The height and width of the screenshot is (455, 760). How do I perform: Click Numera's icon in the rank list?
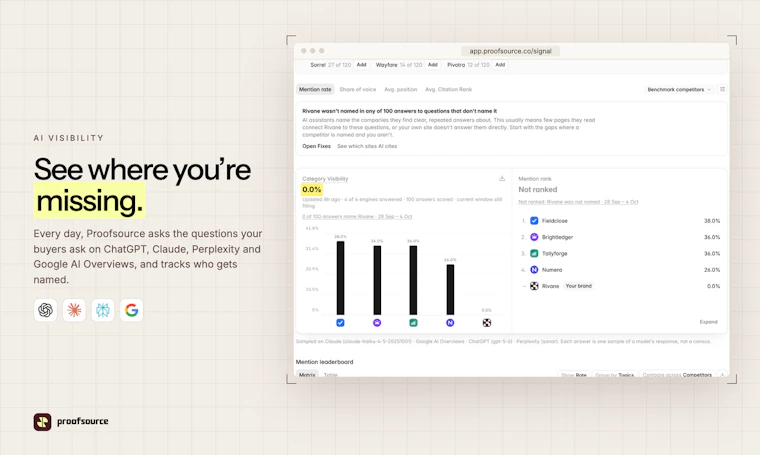(534, 269)
